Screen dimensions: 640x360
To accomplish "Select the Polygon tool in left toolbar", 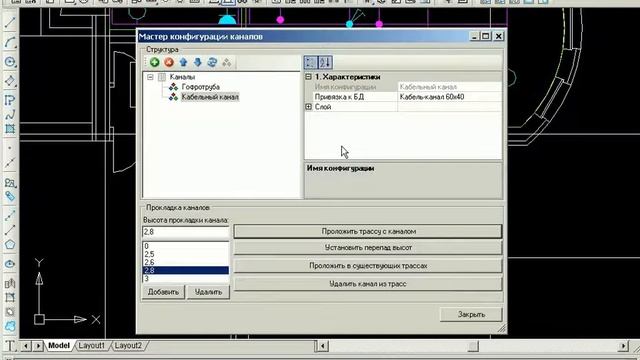I will point(10,245).
